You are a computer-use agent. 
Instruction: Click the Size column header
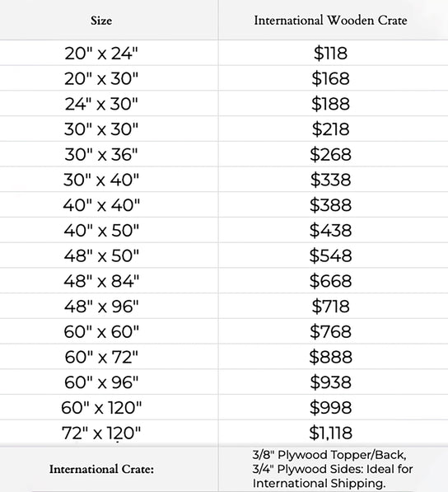click(x=101, y=21)
